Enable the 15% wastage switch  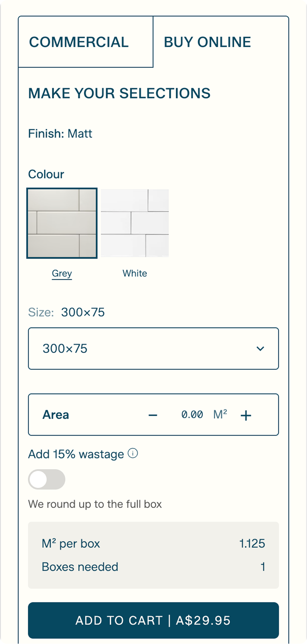(47, 479)
